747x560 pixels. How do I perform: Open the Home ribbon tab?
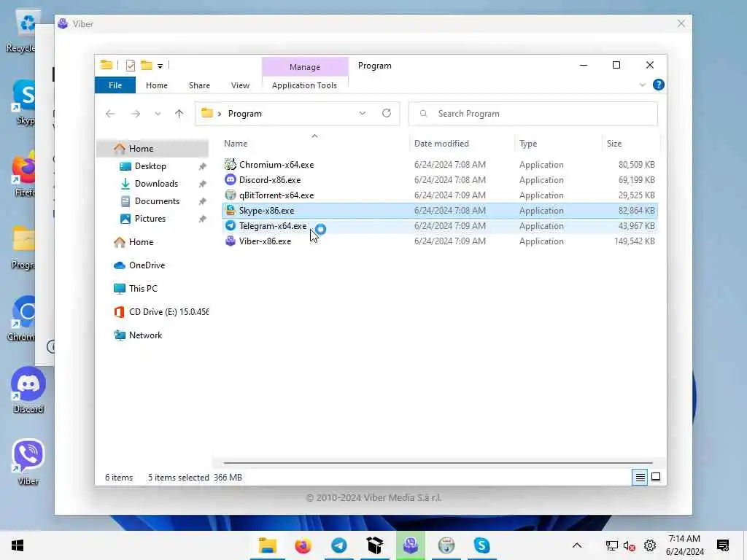pos(157,85)
